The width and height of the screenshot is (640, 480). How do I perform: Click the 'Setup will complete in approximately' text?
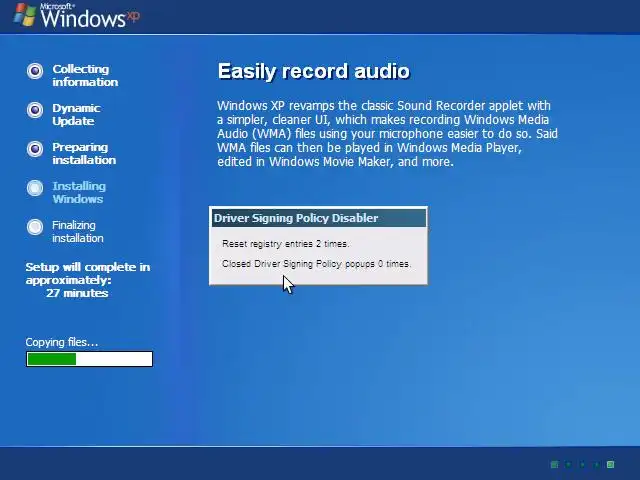pos(88,273)
